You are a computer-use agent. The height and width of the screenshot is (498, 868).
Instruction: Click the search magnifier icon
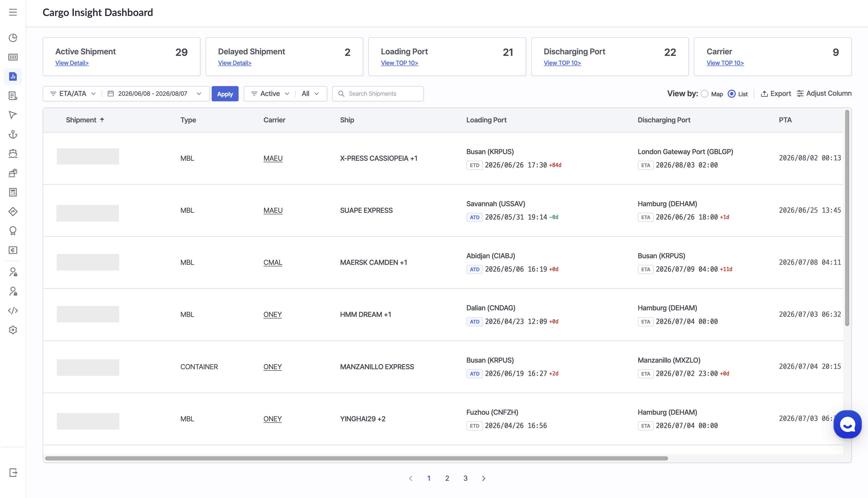click(341, 94)
